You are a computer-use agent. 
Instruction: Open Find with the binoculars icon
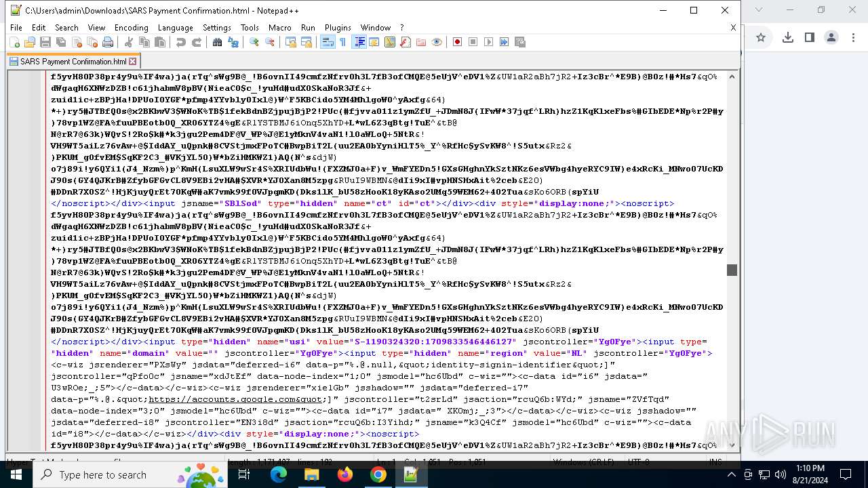[x=218, y=42]
